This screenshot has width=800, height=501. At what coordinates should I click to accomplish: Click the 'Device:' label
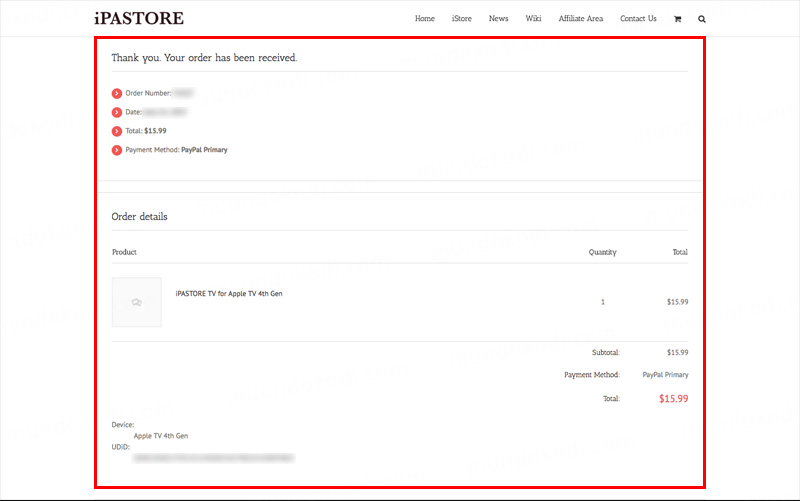click(123, 424)
